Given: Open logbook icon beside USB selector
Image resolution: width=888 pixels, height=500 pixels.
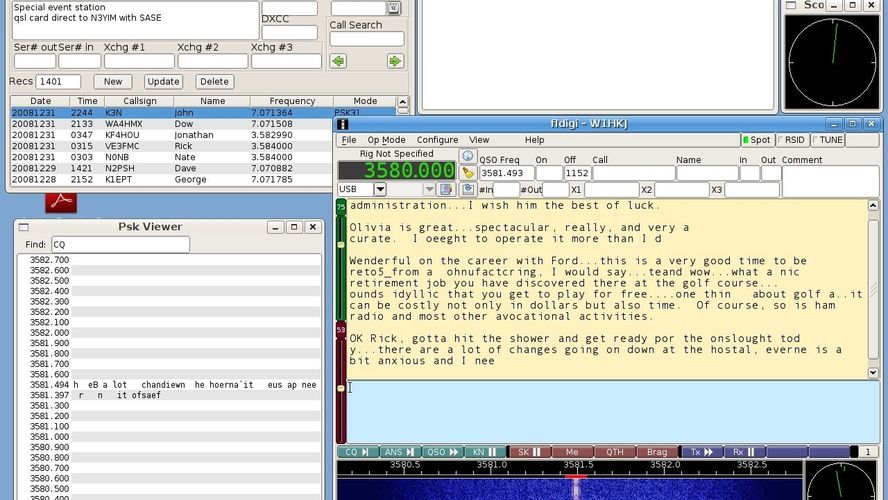Looking at the screenshot, I should tap(446, 189).
